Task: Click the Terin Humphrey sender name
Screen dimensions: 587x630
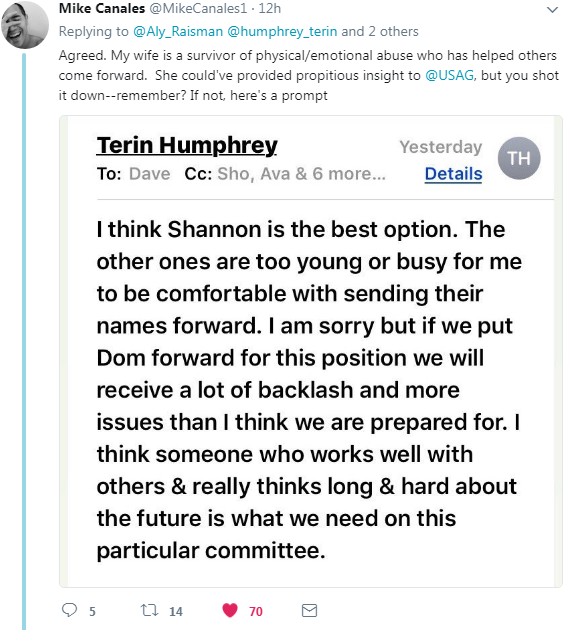Action: pos(187,145)
